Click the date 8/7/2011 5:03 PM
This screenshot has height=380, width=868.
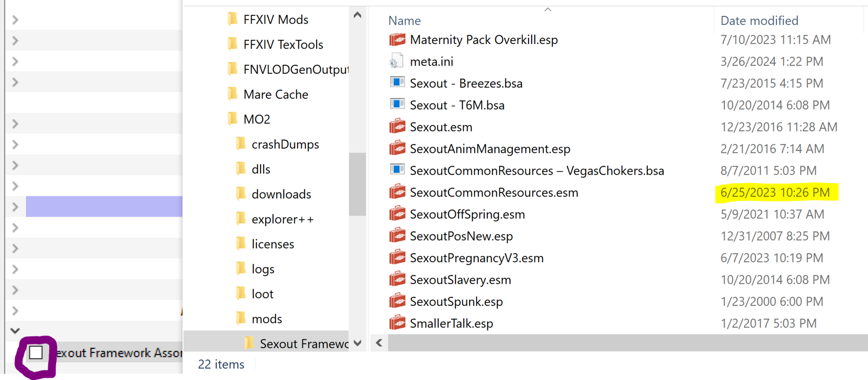click(x=769, y=171)
